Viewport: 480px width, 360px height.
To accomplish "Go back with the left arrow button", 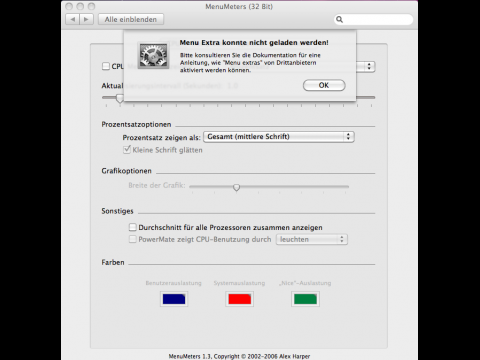I will tap(72, 19).
